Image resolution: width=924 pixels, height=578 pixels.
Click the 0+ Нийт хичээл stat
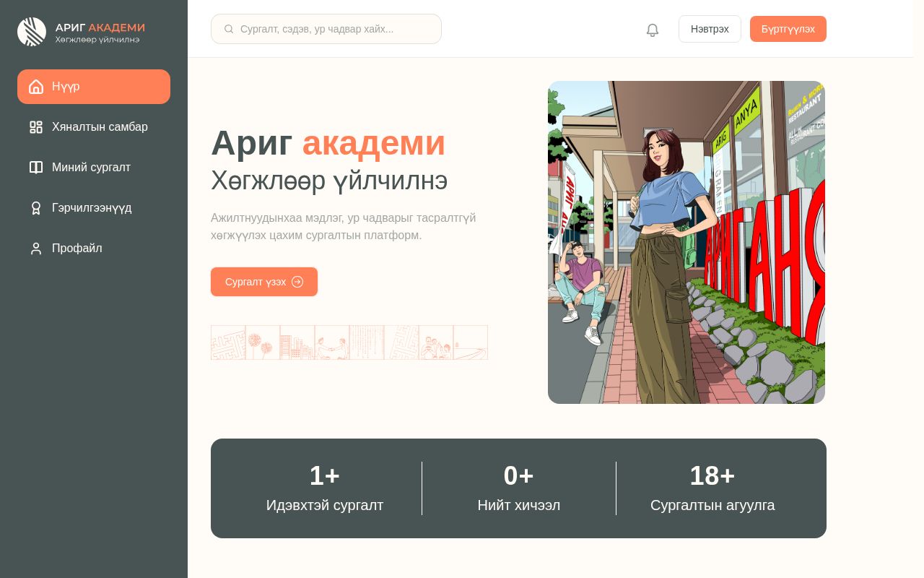pyautogui.click(x=519, y=488)
